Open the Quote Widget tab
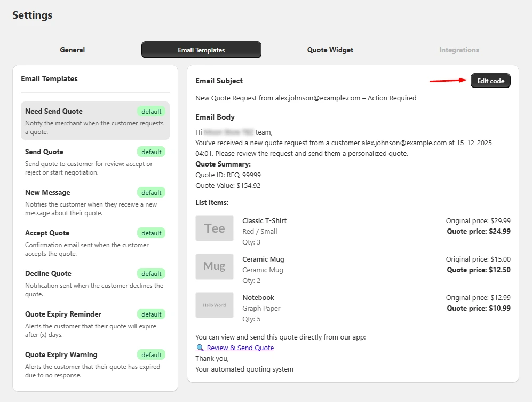Screen dimensions: 532x402 coord(330,50)
